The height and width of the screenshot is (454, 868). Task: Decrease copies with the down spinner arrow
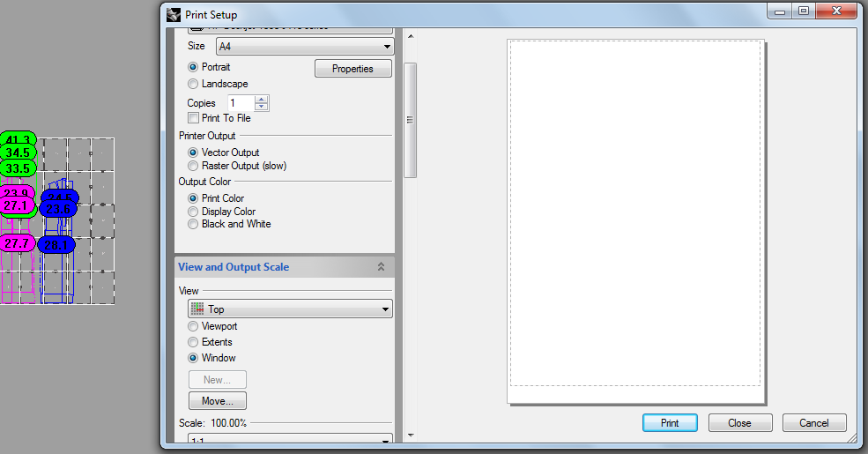(x=262, y=107)
